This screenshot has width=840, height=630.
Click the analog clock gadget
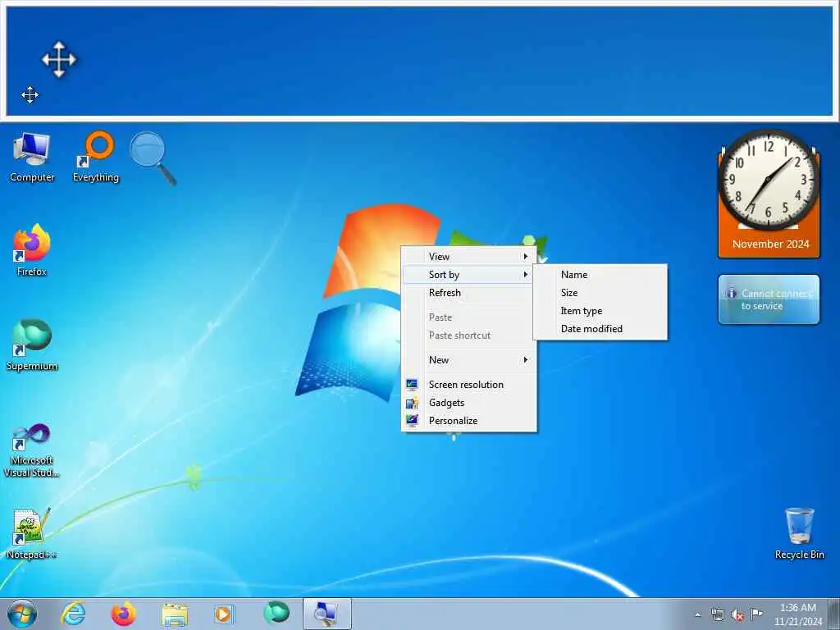point(769,179)
